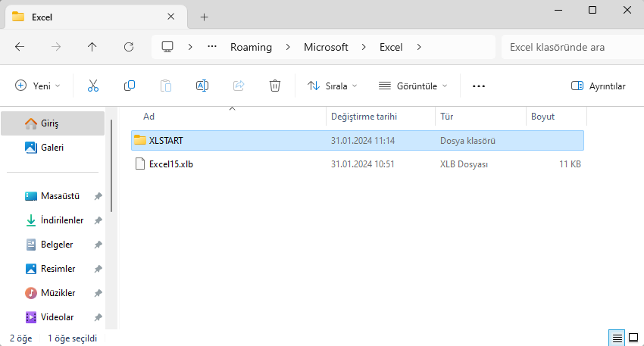This screenshot has width=644, height=346.
Task: Unpin İndirilenler using its pin icon
Action: click(98, 220)
